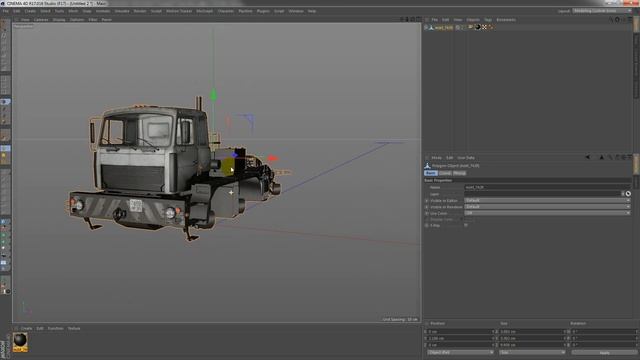Toggle the X-Ray checkbox
Viewport: 640px width, 360px height.
point(466,225)
